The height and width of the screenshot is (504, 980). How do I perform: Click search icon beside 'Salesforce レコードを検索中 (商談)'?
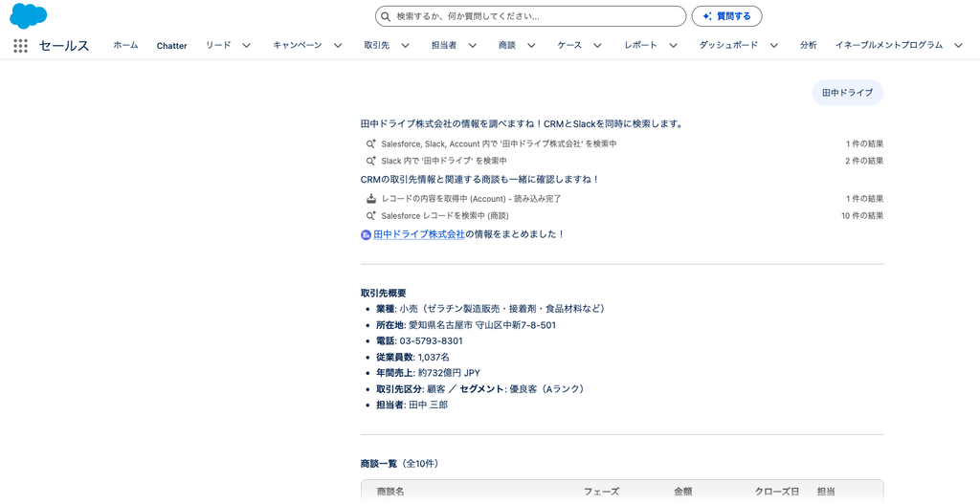(x=370, y=215)
